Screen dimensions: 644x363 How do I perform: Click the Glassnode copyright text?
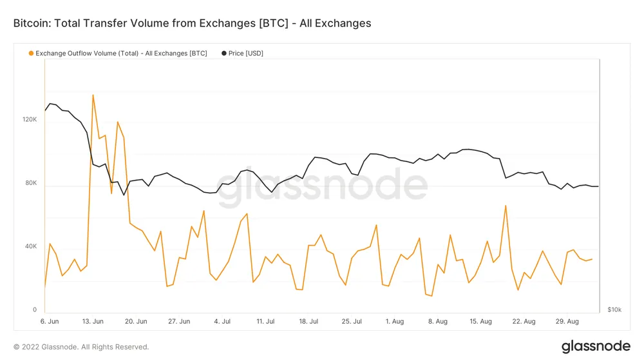(81, 347)
